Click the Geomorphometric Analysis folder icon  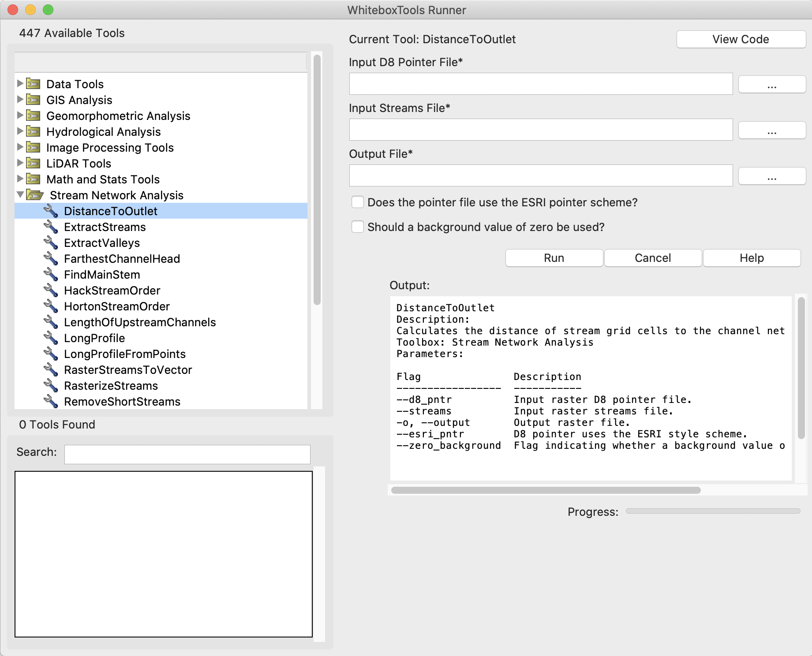[x=33, y=116]
